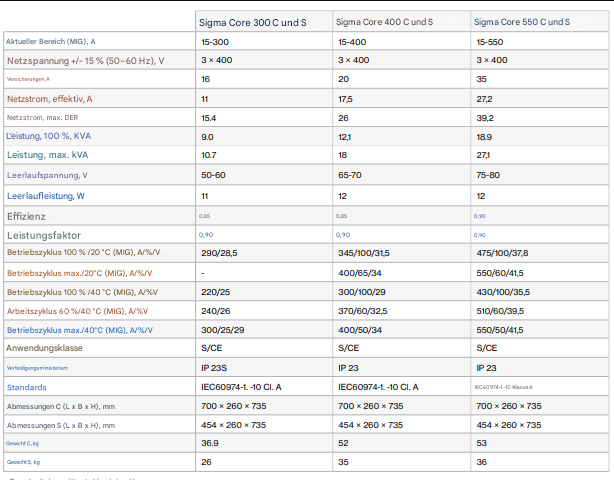
Task: Click the 'Netzspannung +/- 15 %' row label
Action: (85, 61)
